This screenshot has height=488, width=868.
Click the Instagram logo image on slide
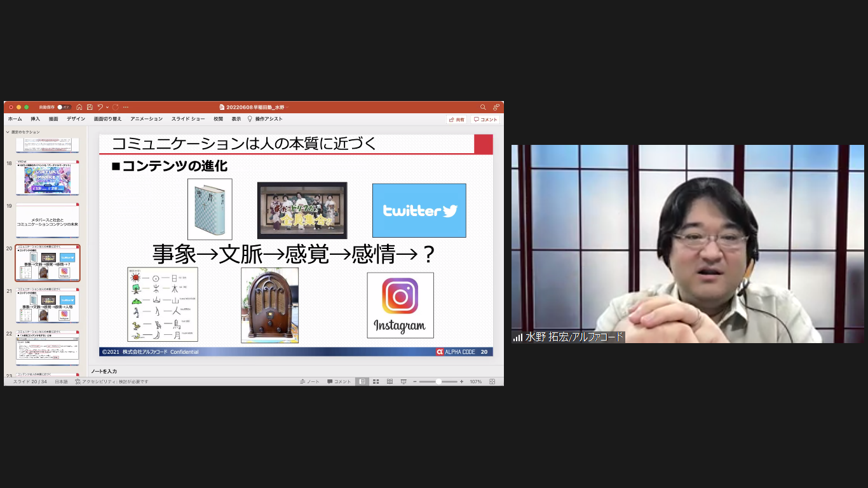click(400, 305)
